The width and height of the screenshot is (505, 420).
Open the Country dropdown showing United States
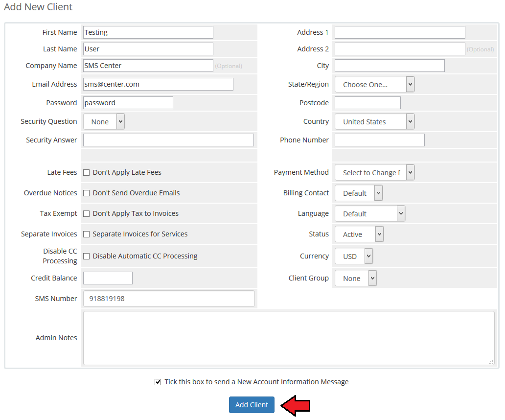pyautogui.click(x=374, y=122)
